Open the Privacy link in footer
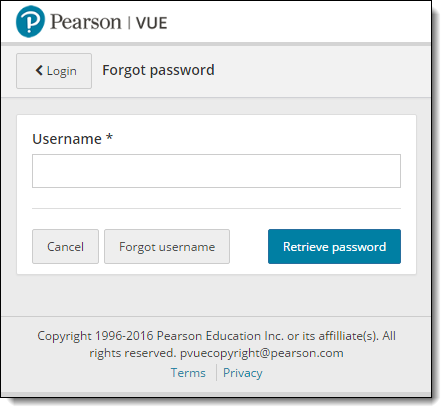Screen dimensions: 447x413 tap(243, 373)
